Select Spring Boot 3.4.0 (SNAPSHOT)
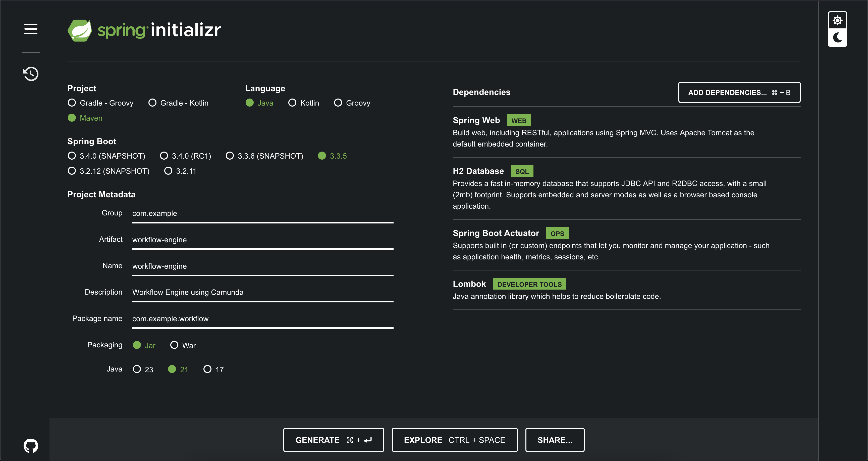The image size is (868, 461). point(106,156)
